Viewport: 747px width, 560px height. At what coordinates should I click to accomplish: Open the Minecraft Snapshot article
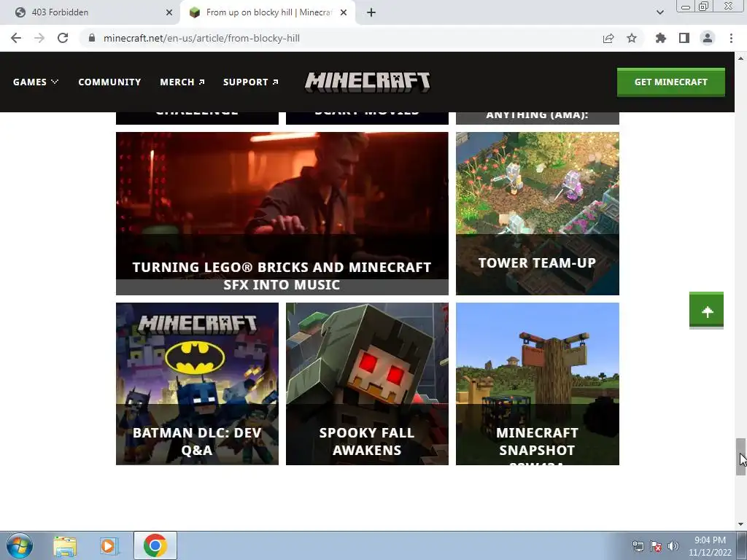pos(538,384)
